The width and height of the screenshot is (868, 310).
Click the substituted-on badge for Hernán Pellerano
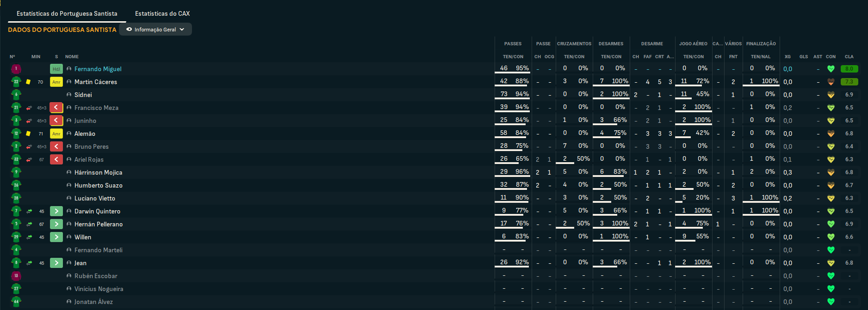[x=56, y=224]
